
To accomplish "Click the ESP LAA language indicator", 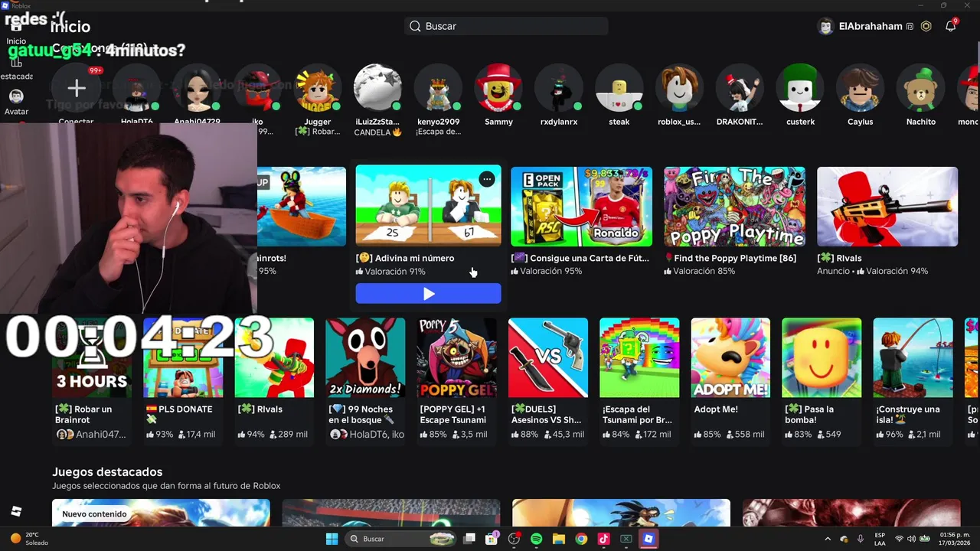I will (880, 539).
